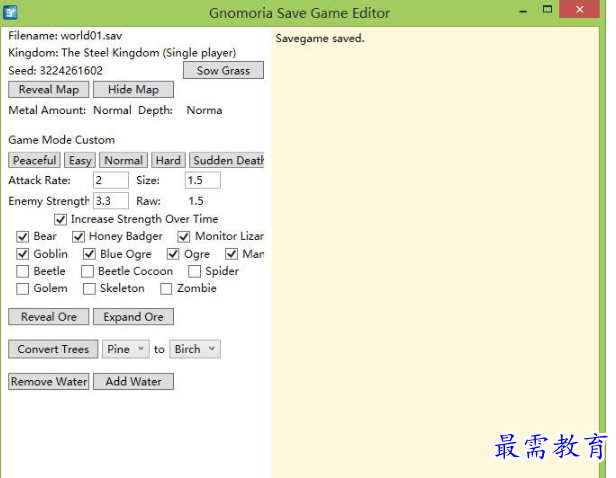616x478 pixels.
Task: Minimize the Save Game Editor window
Action: (523, 11)
